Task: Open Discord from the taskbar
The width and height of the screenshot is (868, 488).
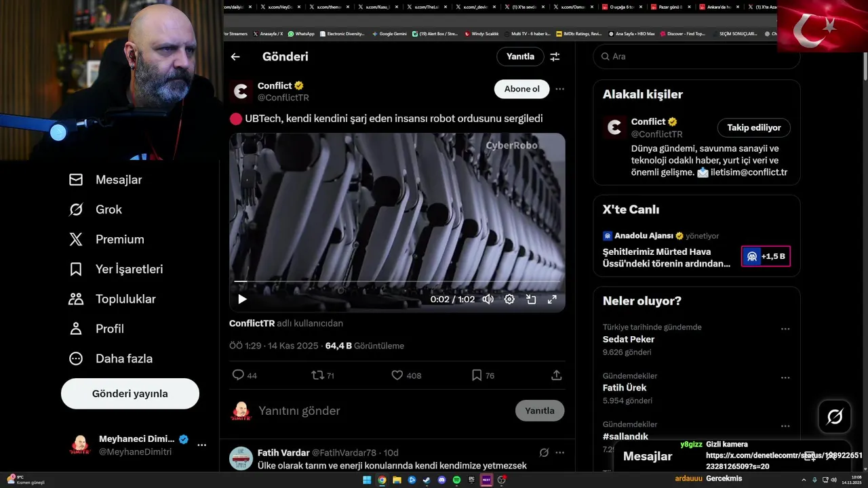Action: [x=441, y=480]
